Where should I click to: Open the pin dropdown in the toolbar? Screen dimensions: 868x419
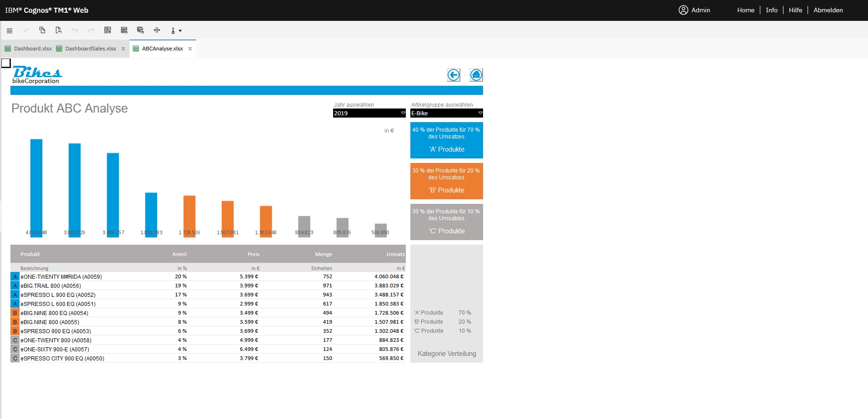coord(176,31)
